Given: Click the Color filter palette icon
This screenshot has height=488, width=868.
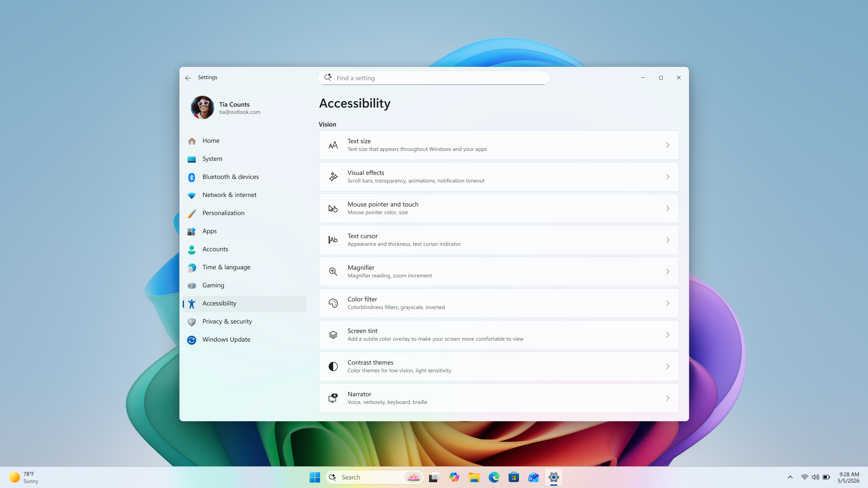Looking at the screenshot, I should click(x=333, y=303).
